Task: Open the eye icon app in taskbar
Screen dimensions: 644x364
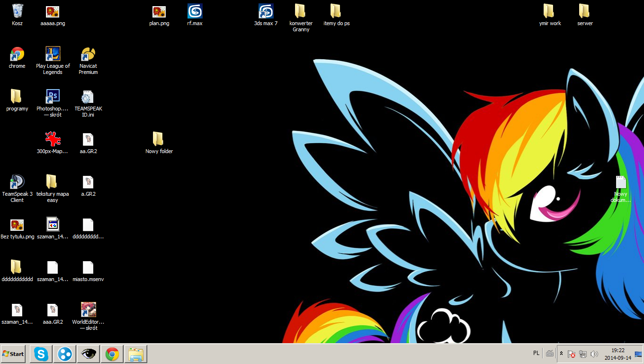Action: point(89,354)
